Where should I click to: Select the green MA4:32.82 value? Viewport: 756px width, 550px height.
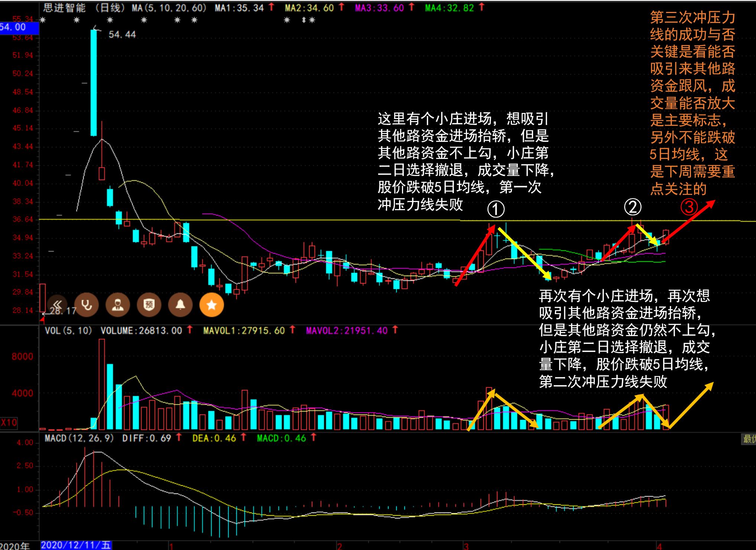coord(450,8)
